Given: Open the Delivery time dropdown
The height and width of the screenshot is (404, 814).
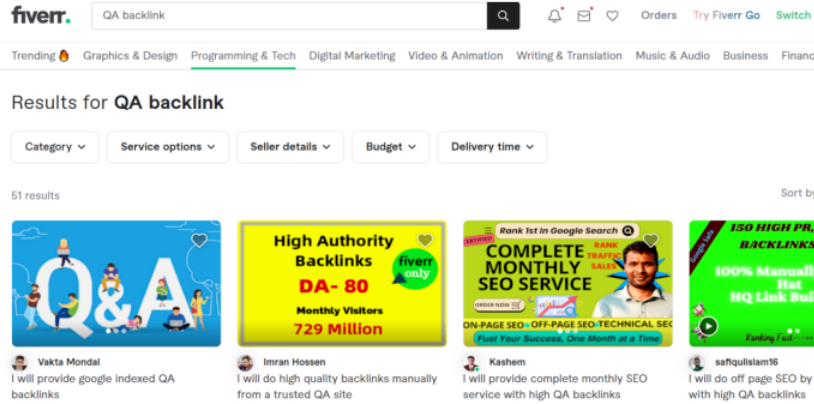Looking at the screenshot, I should (492, 147).
